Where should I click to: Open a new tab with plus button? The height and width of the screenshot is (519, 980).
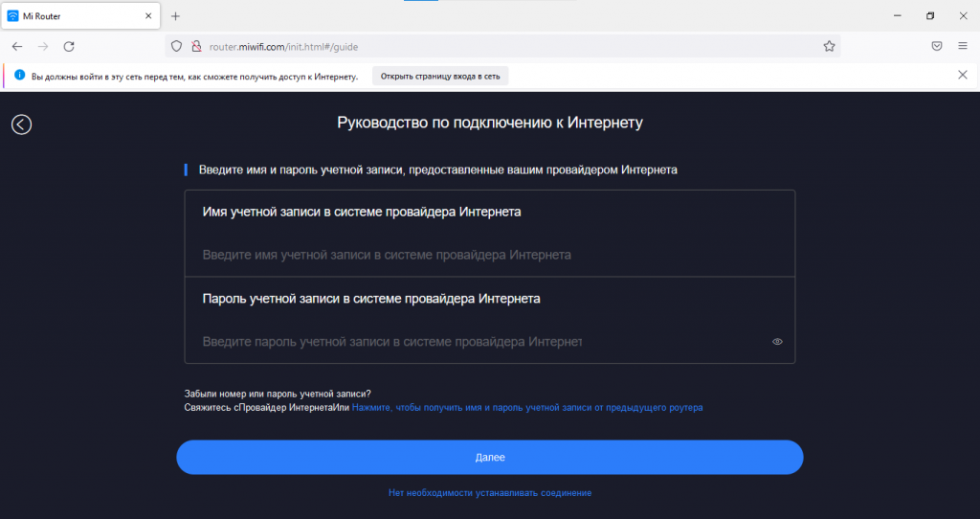(x=176, y=16)
